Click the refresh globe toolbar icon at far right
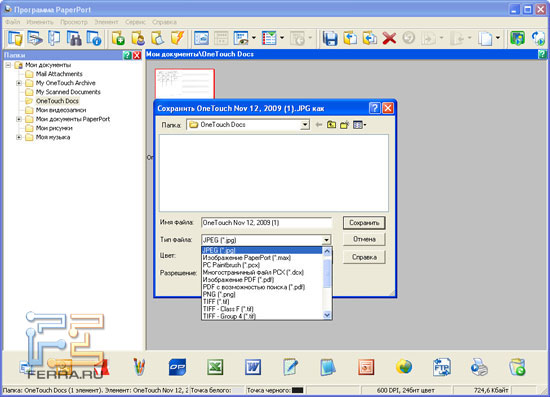This screenshot has height=397, width=550. pyautogui.click(x=538, y=38)
